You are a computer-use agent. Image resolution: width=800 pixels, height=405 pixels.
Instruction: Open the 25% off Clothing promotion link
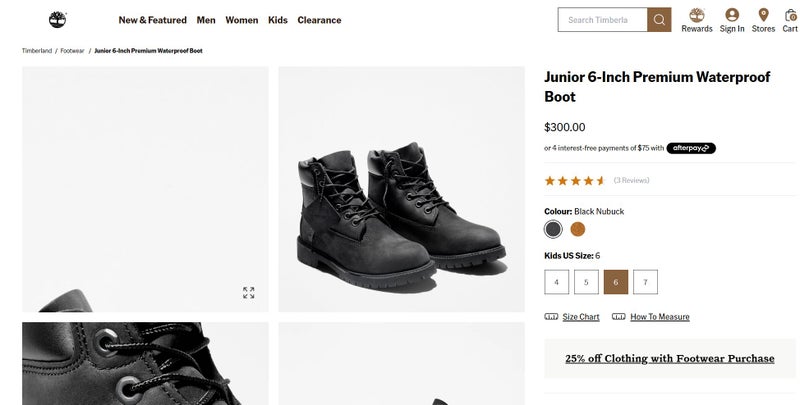click(669, 358)
